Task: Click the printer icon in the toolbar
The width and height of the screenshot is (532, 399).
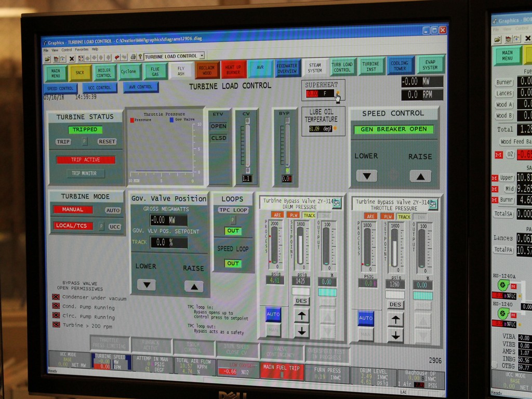Action: point(133,57)
